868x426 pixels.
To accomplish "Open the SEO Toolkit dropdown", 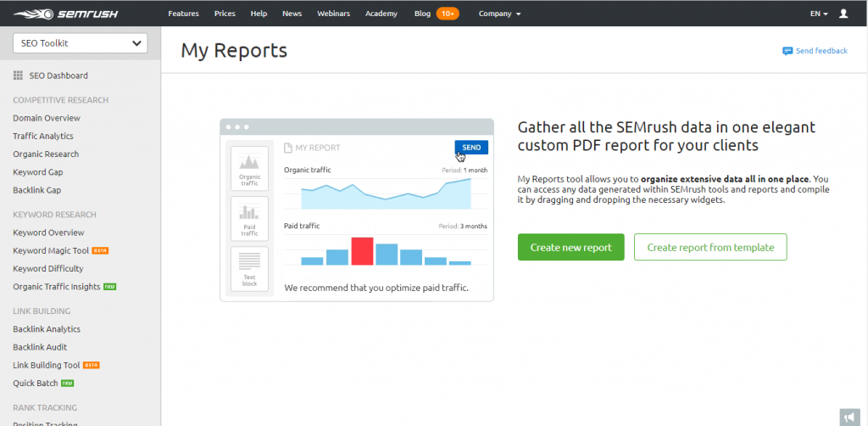I will tap(81, 43).
